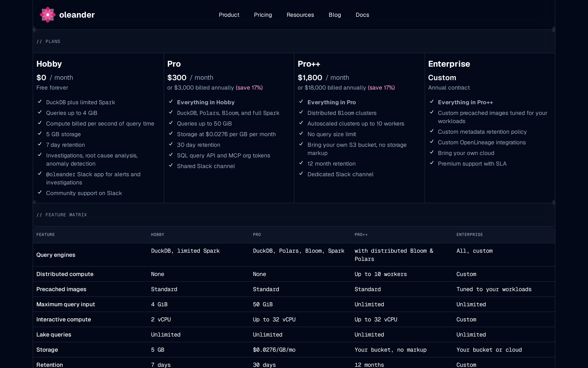Click checkmark beside 5 GB storage
This screenshot has height=368, width=588.
(x=40, y=133)
